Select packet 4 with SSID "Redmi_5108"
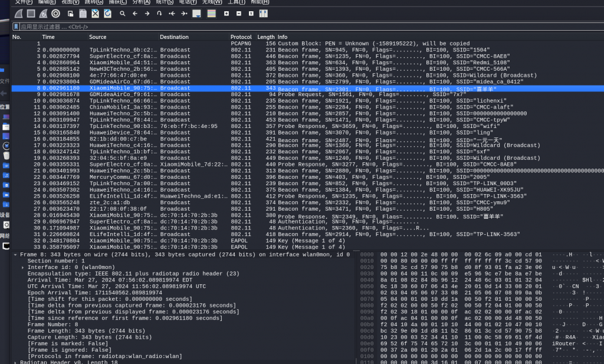The height and width of the screenshot is (364, 604). pos(308,63)
